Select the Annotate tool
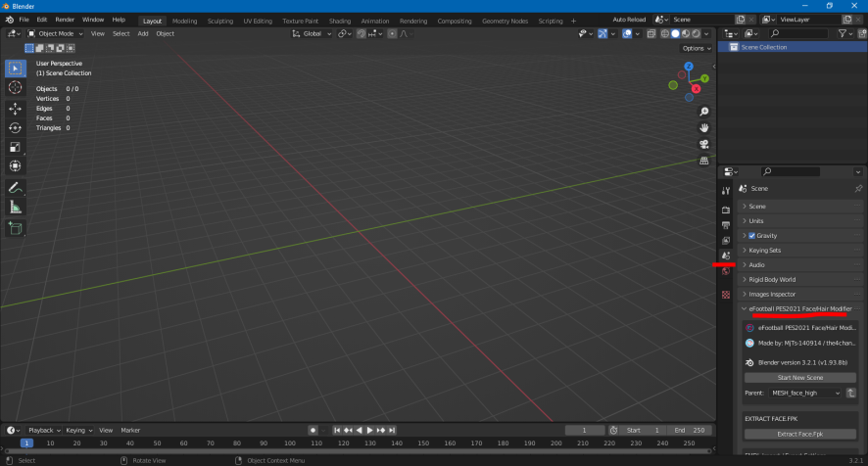The height and width of the screenshot is (466, 868). click(16, 188)
